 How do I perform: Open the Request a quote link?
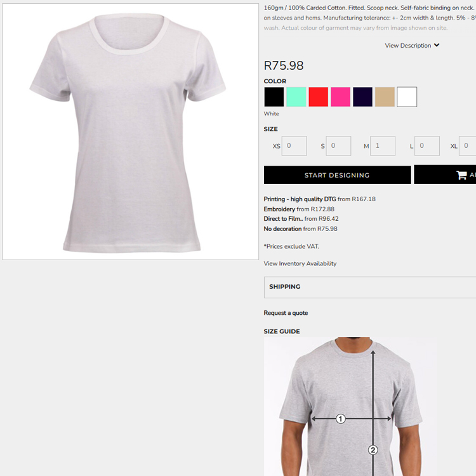tap(286, 313)
